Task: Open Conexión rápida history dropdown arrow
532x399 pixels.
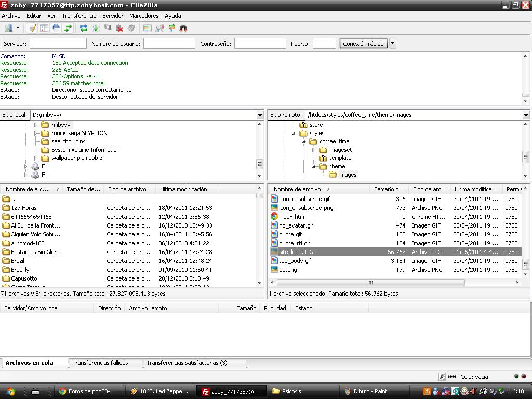Action: [393, 44]
